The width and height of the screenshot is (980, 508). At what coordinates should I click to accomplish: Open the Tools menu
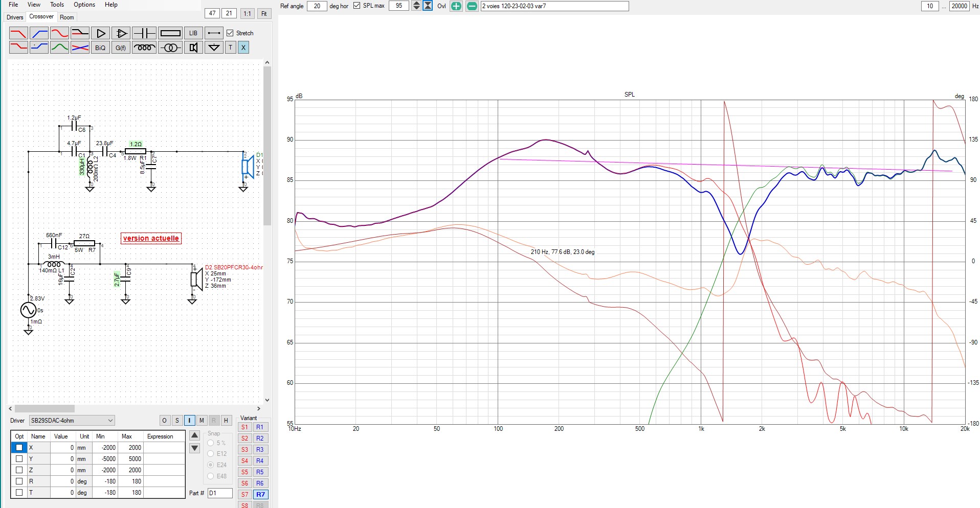pos(57,5)
